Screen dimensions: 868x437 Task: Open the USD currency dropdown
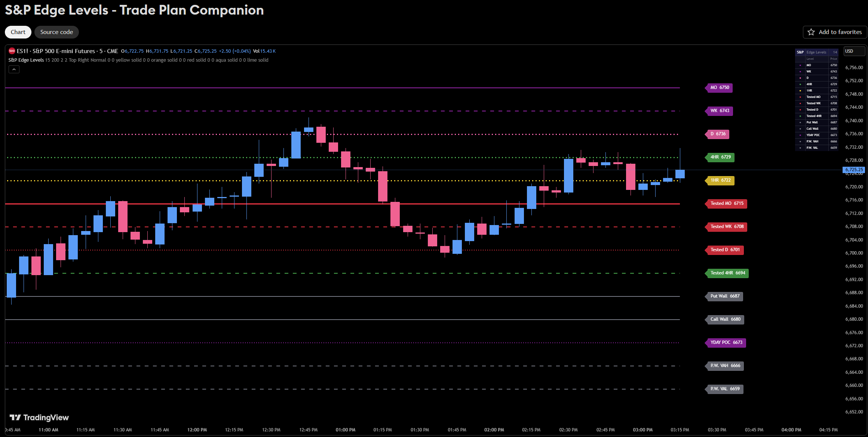(x=854, y=51)
